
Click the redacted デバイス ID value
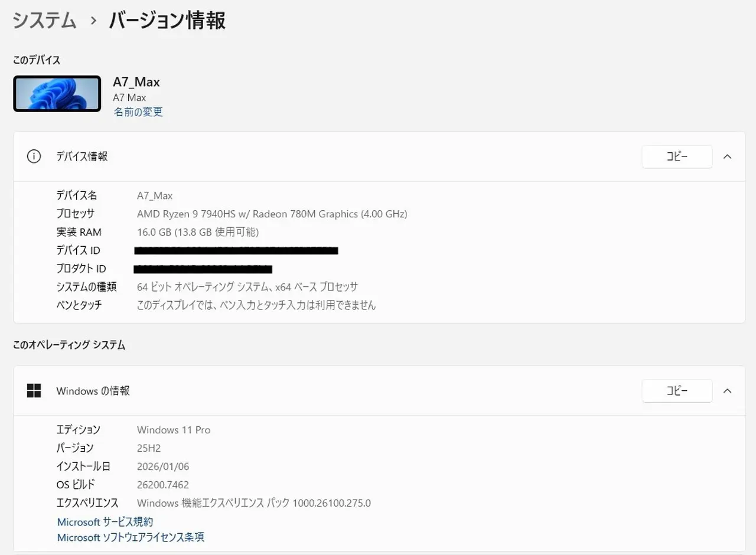click(x=236, y=250)
